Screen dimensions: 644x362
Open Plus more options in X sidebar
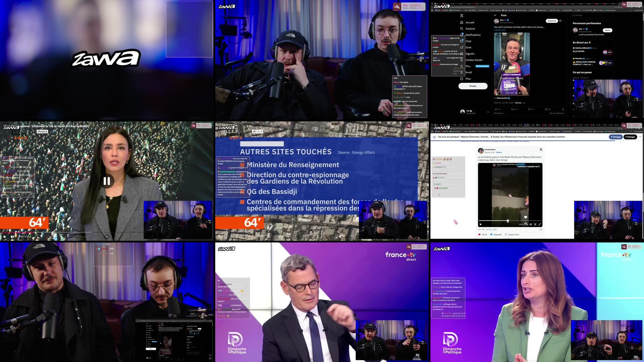click(462, 79)
